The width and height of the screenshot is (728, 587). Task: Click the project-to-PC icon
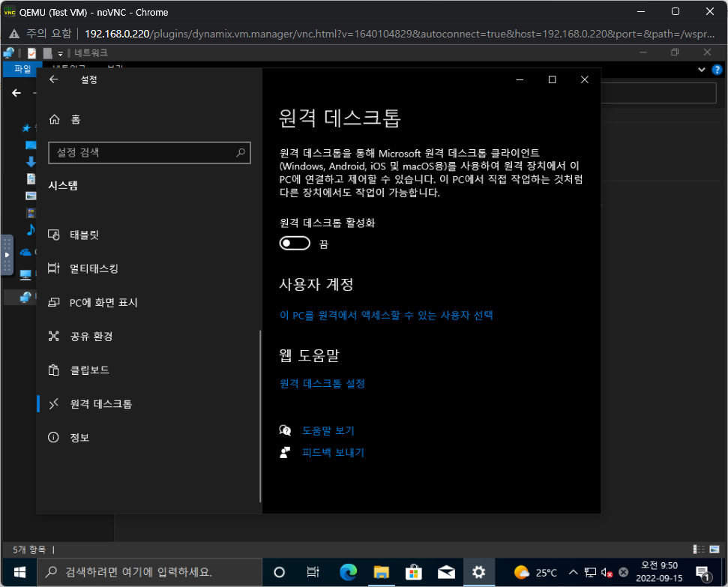[x=54, y=302]
